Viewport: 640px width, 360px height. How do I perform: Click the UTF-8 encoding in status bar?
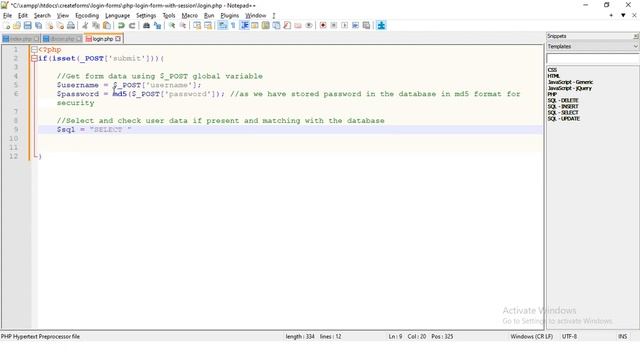pyautogui.click(x=569, y=337)
